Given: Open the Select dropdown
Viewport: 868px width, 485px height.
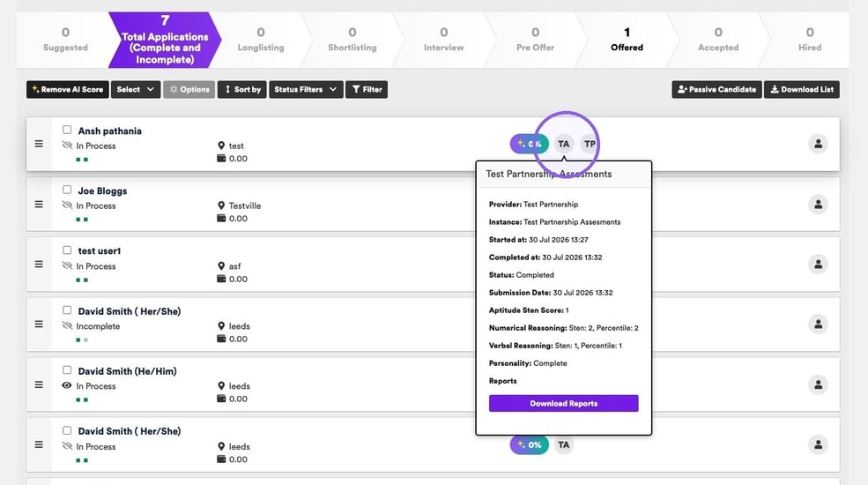Looking at the screenshot, I should point(136,89).
